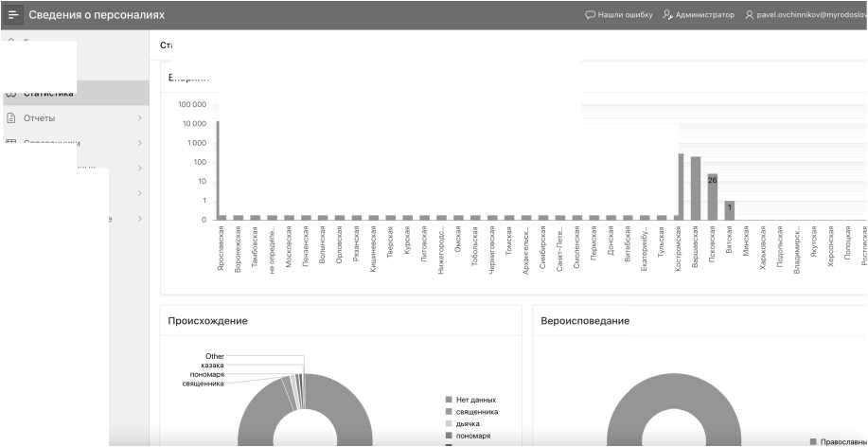Select the highlighted Статистика sidebar item
This screenshot has height=447, width=868.
[75, 93]
